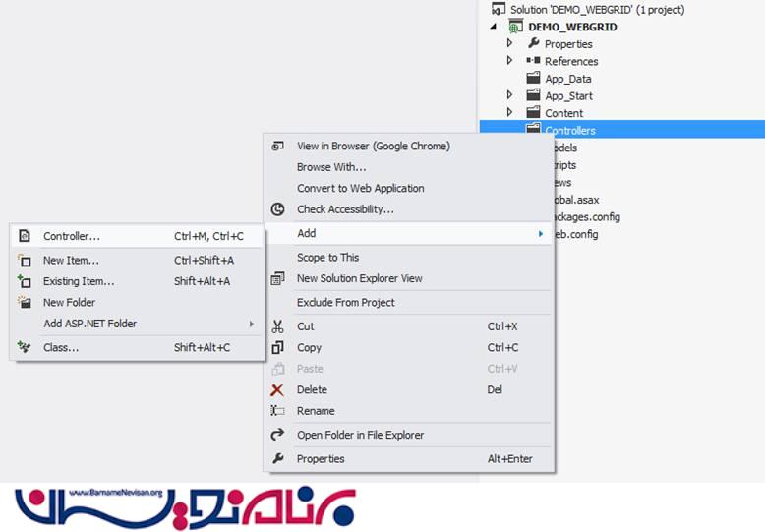Click the Rename icon
The height and width of the screenshot is (532, 765).
(x=277, y=411)
